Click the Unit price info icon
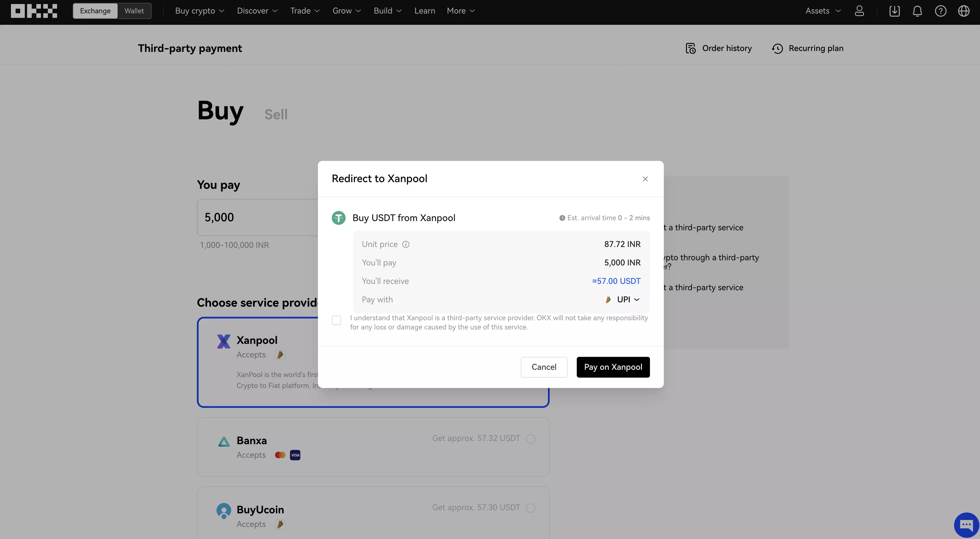Image resolution: width=980 pixels, height=539 pixels. pos(406,245)
